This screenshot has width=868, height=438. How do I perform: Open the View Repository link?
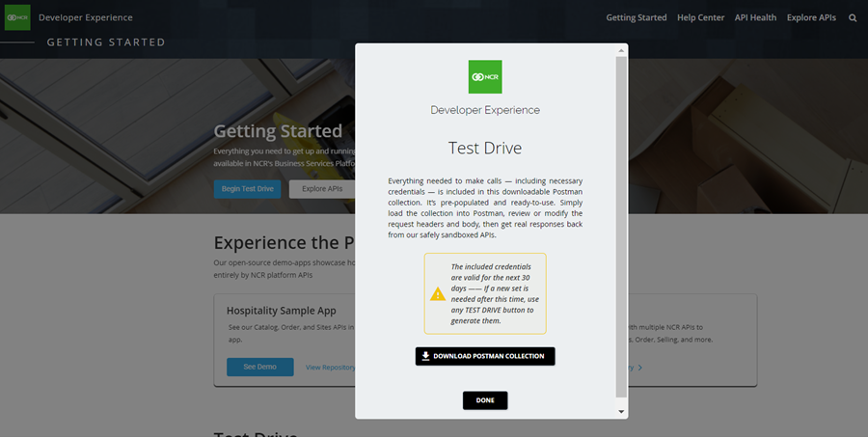(x=331, y=368)
